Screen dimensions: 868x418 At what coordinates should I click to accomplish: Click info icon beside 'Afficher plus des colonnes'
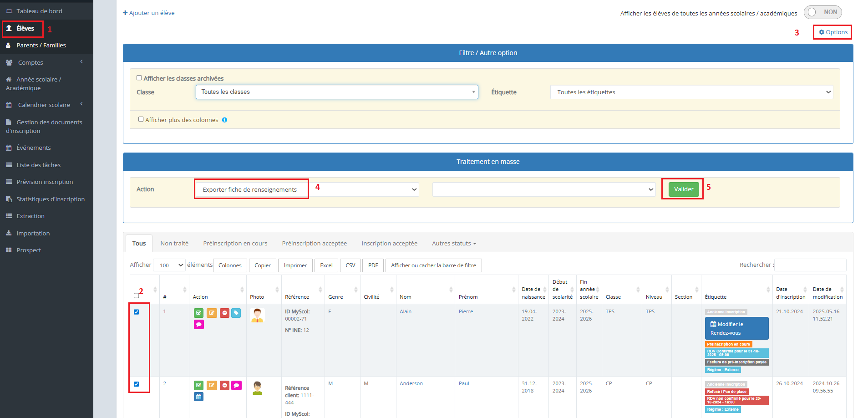(224, 120)
